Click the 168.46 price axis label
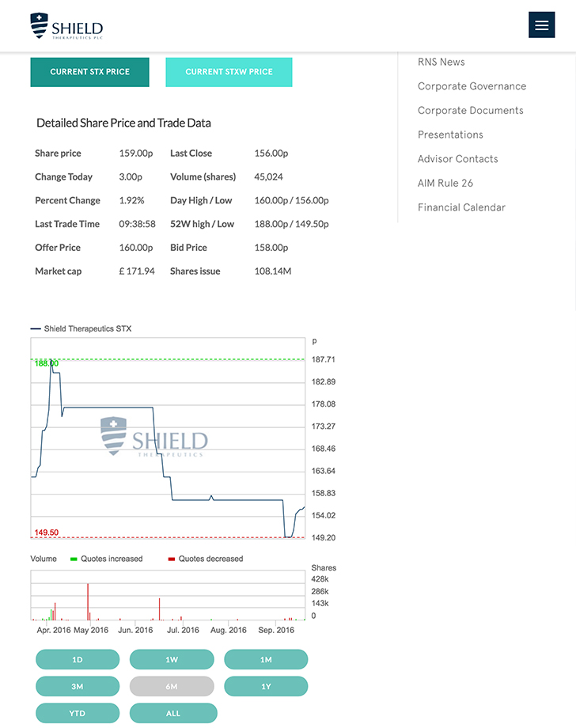Viewport: 576px width, 728px height. pos(324,449)
